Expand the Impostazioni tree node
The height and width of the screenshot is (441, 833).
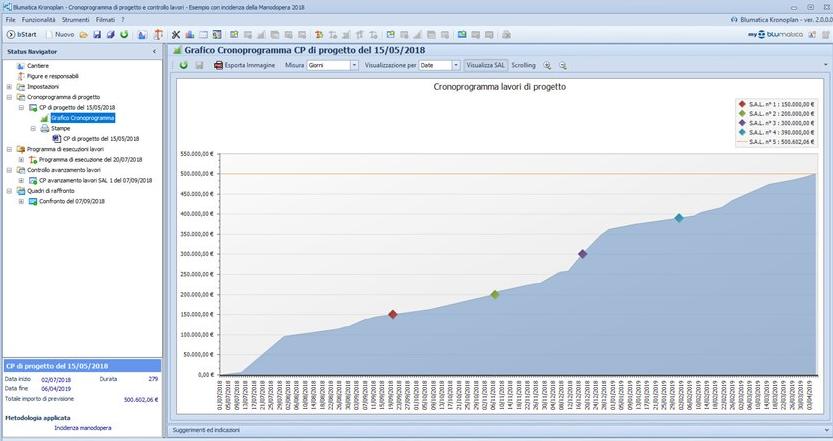click(x=9, y=87)
